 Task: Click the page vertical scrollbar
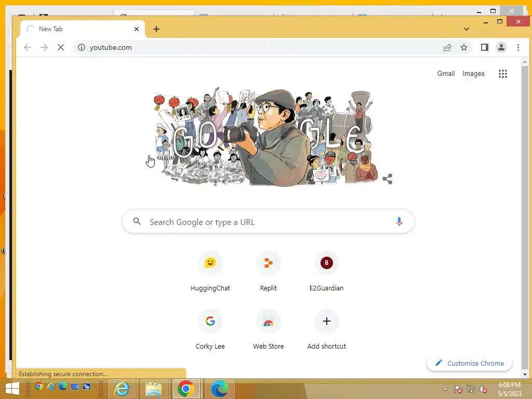(x=525, y=217)
